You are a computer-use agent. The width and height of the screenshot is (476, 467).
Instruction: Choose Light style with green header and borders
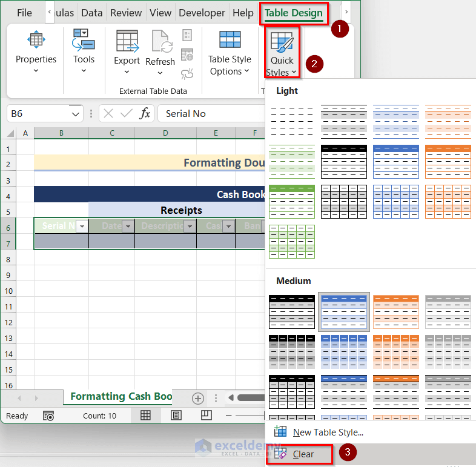(292, 202)
